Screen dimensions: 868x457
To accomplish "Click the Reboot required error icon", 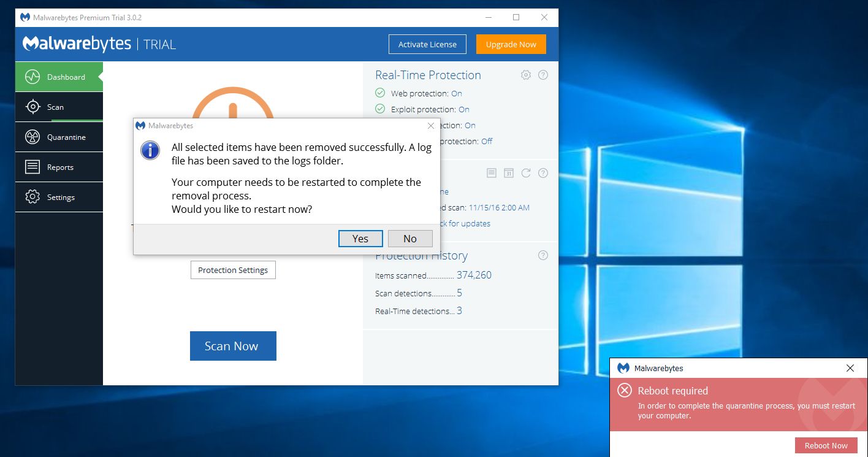I will click(x=625, y=390).
